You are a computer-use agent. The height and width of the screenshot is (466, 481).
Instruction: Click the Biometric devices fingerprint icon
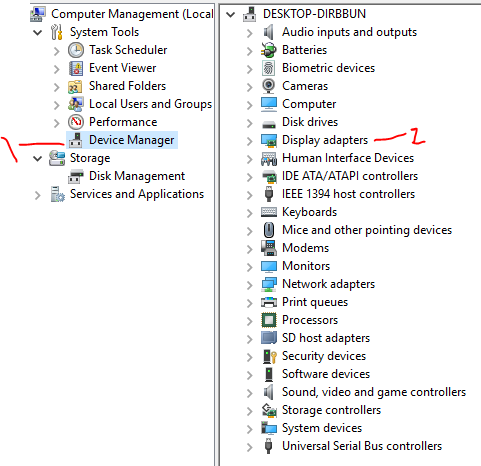click(x=269, y=68)
